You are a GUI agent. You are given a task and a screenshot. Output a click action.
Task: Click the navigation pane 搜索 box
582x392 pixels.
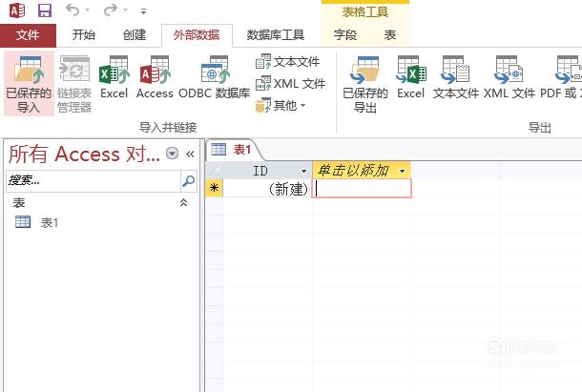point(94,181)
